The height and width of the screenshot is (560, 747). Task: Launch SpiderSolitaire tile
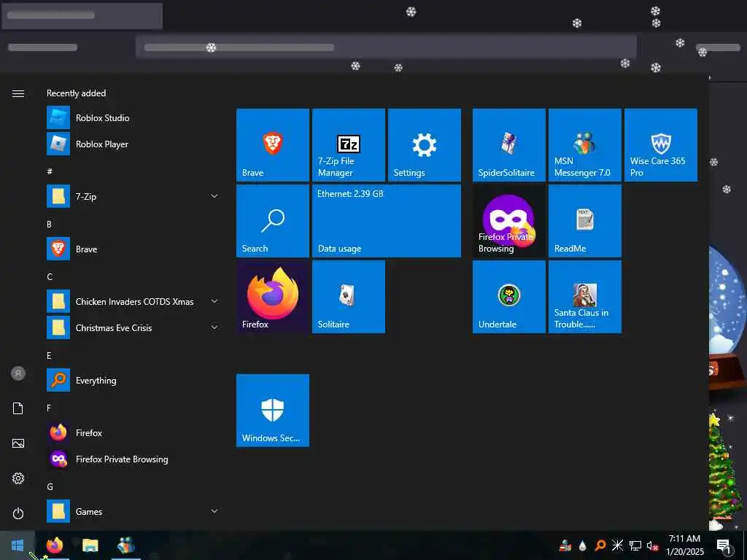point(508,145)
